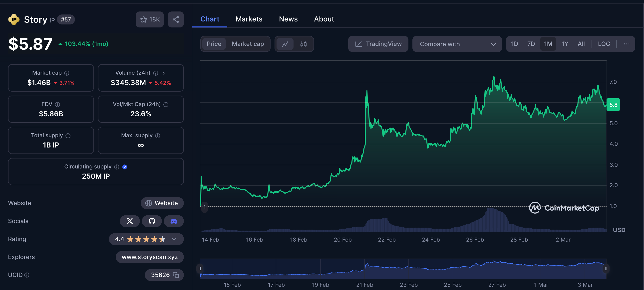This screenshot has height=290, width=644.
Task: Click the $1.46B market cap value
Action: (39, 83)
